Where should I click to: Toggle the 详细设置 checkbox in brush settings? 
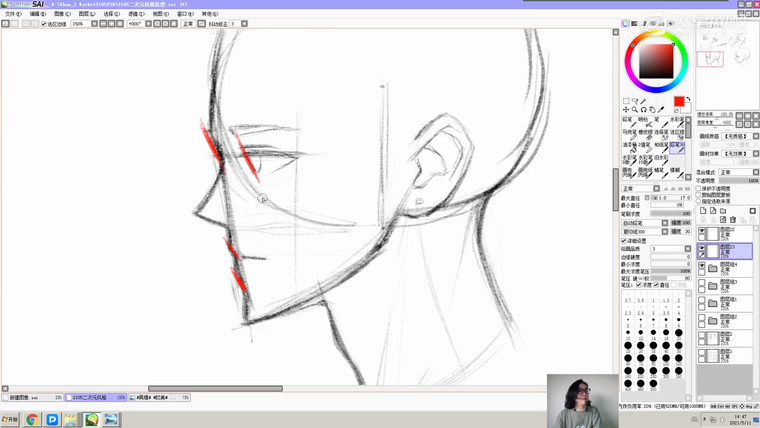624,241
